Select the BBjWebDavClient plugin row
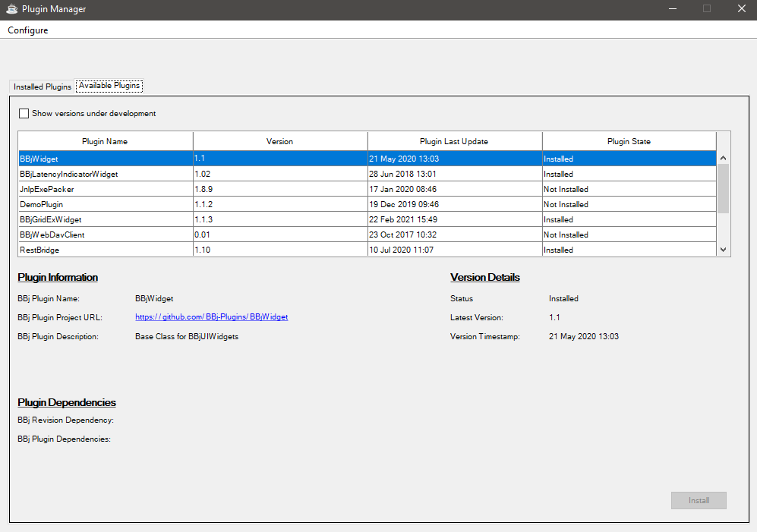This screenshot has height=532, width=757. 367,235
